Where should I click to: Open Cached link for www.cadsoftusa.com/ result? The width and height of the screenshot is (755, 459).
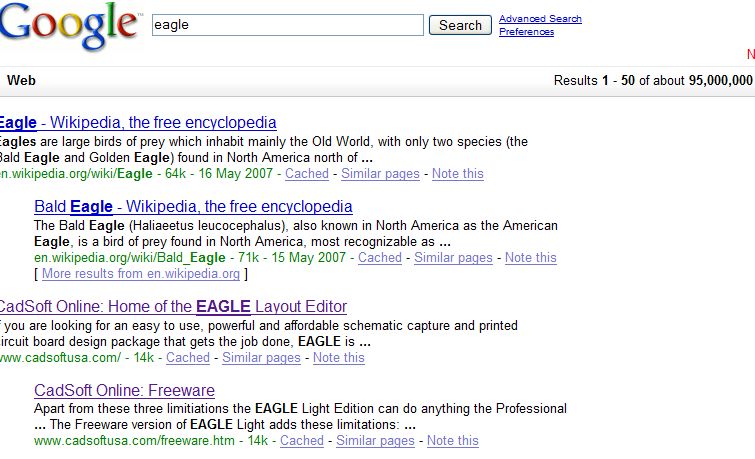pos(188,358)
